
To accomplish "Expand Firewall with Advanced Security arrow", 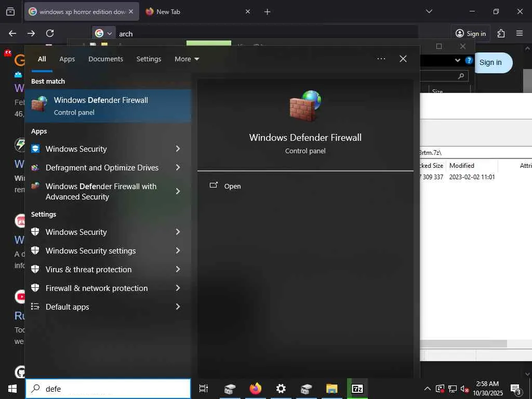I will (x=178, y=191).
